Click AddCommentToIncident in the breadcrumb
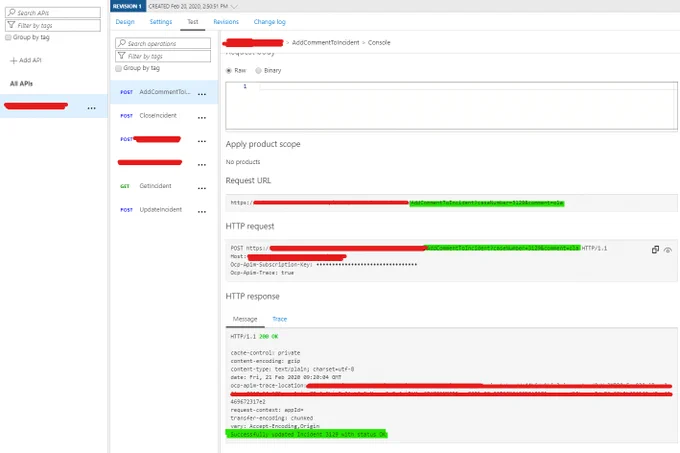The image size is (680, 453). pyautogui.click(x=325, y=42)
